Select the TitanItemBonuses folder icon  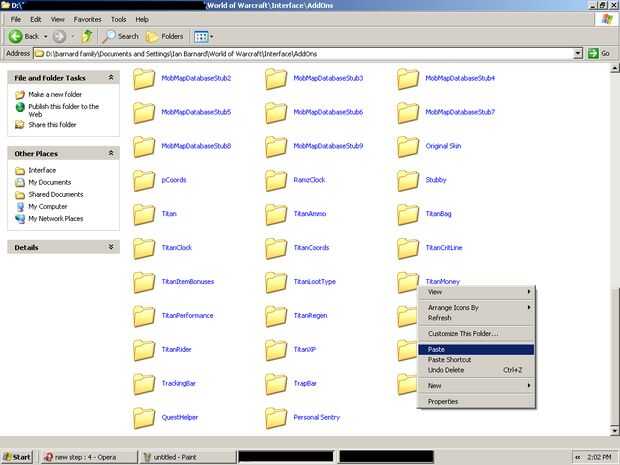[x=144, y=282]
